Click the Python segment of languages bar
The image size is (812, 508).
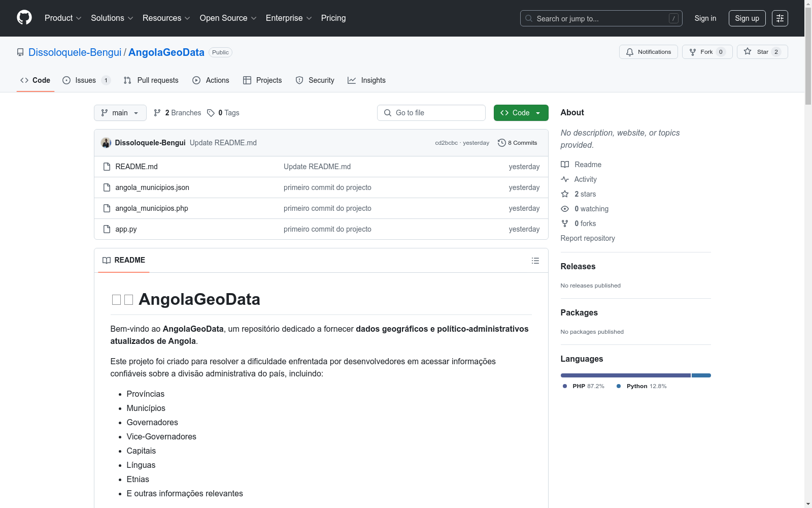701,375
